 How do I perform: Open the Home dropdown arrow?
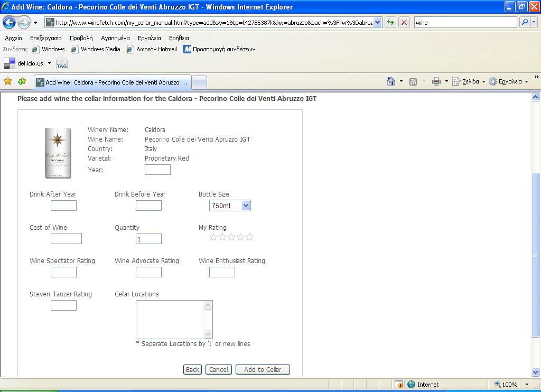(401, 81)
